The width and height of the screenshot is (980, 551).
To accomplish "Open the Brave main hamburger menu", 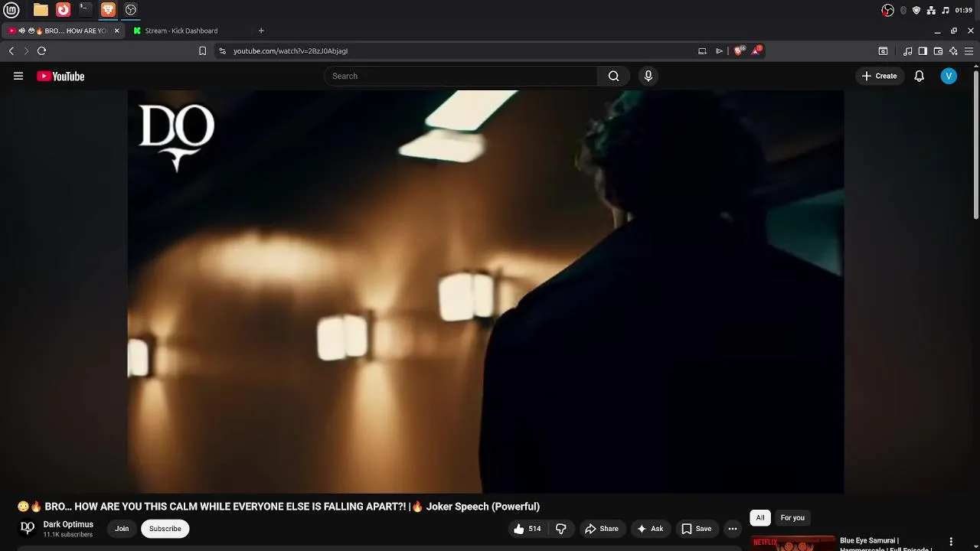I will pos(969,51).
